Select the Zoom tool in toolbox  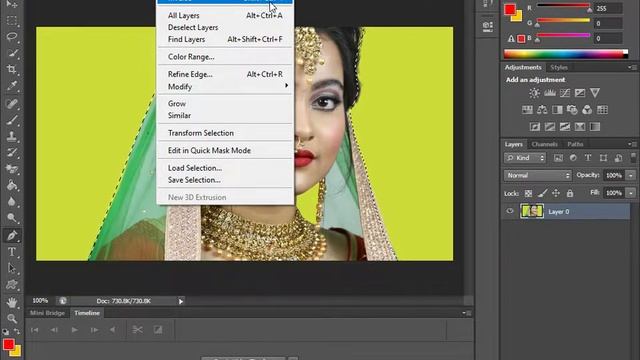12,318
